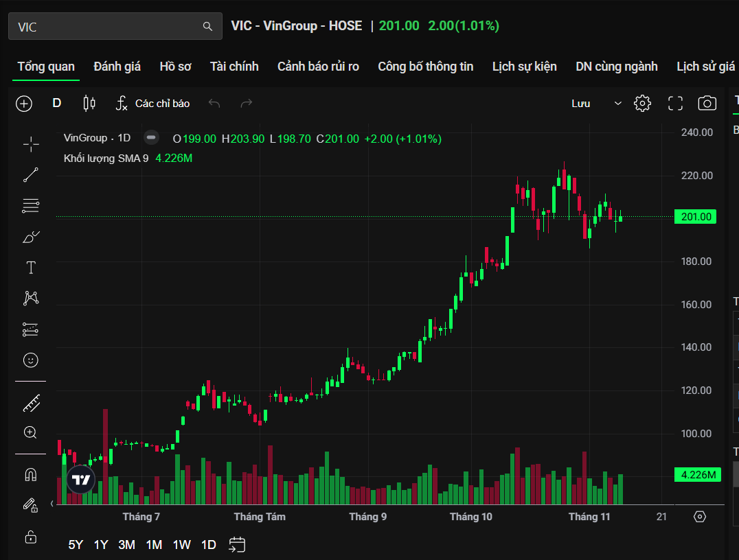Viewport: 739px width, 560px height.
Task: Toggle fullscreen chart mode
Action: pos(675,104)
